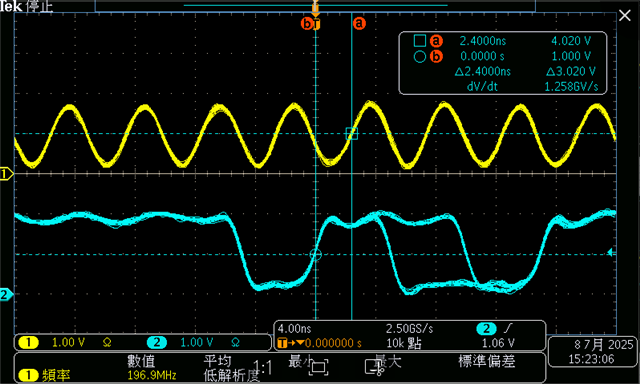
Task: Click channel 2 1.00 V scale value
Action: point(197,342)
